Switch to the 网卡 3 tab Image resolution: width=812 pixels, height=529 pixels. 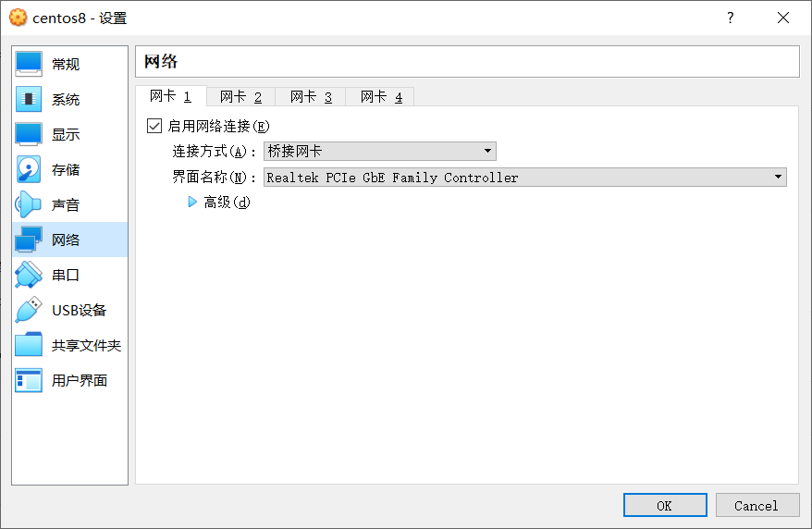click(x=311, y=97)
